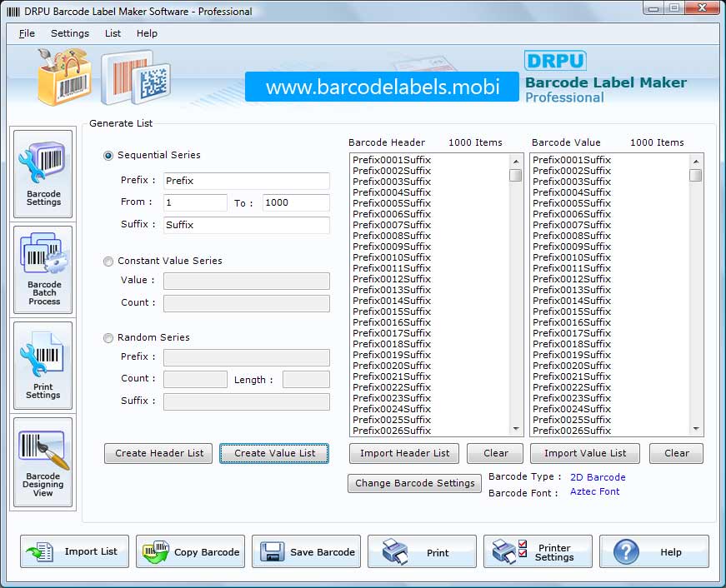Screen dimensions: 726x588
Task: Click the DRPU brand logo
Action: (555, 61)
